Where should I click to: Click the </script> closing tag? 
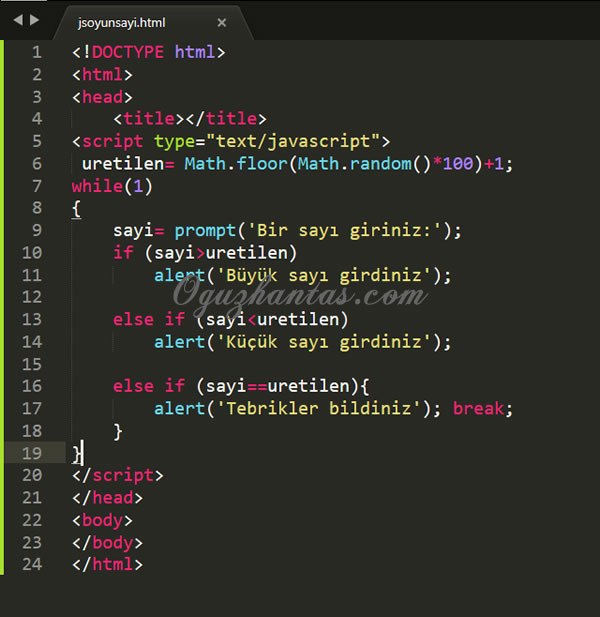tap(118, 475)
